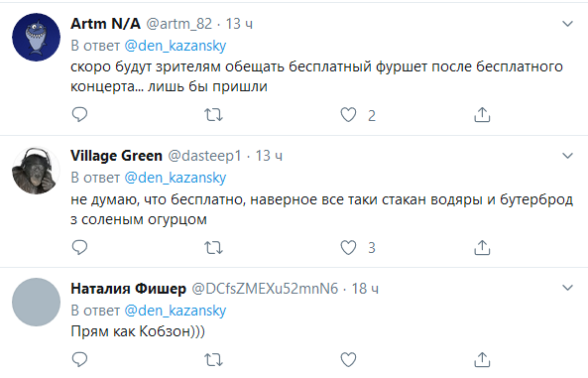The image size is (588, 378).
Task: Share the Artm N/A tweet
Action: coord(482,114)
